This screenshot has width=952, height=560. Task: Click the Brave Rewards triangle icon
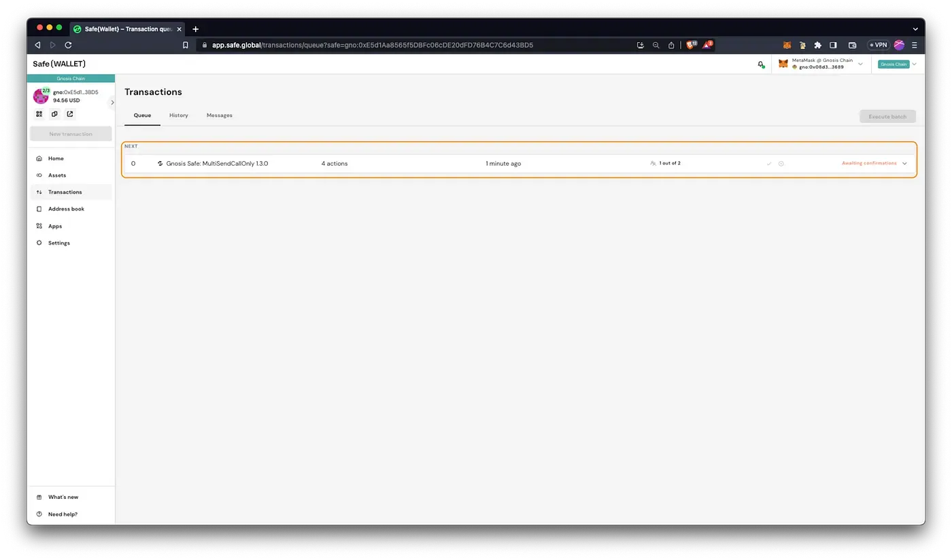click(x=708, y=45)
